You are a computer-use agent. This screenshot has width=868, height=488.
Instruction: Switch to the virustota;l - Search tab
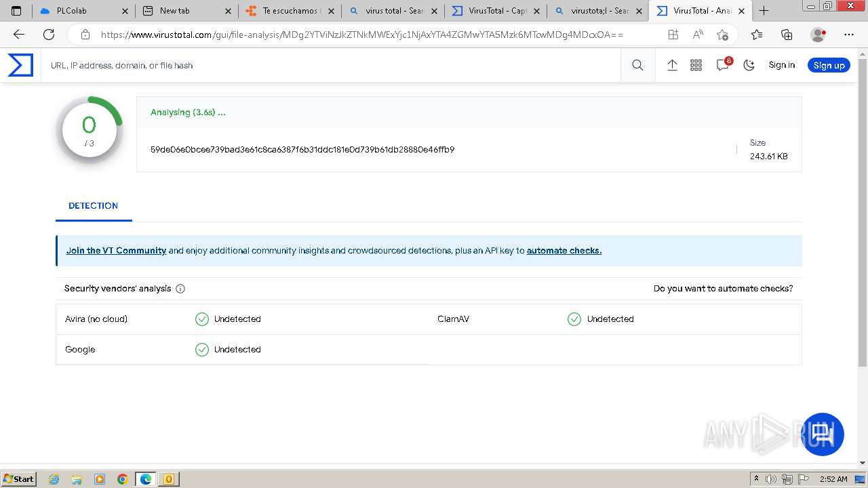click(598, 11)
